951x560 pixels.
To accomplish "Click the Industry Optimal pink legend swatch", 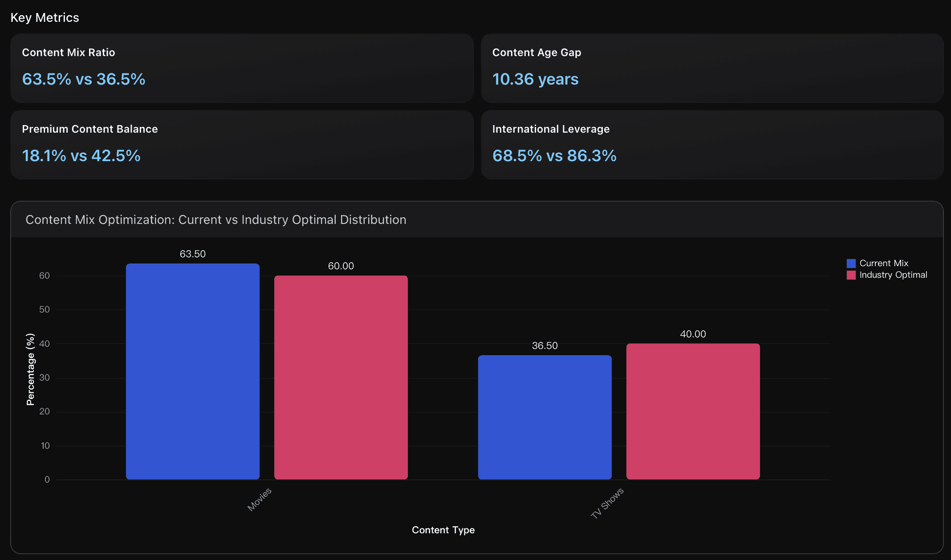I will point(851,275).
